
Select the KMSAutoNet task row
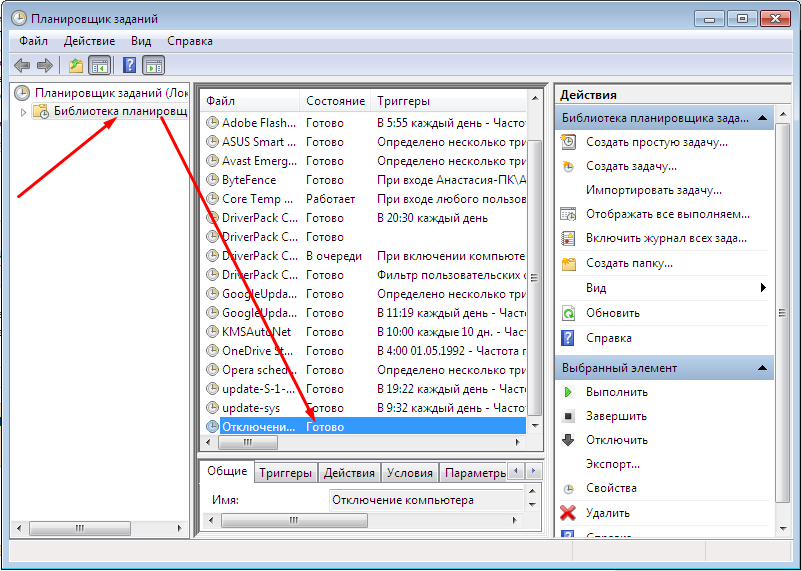[256, 332]
